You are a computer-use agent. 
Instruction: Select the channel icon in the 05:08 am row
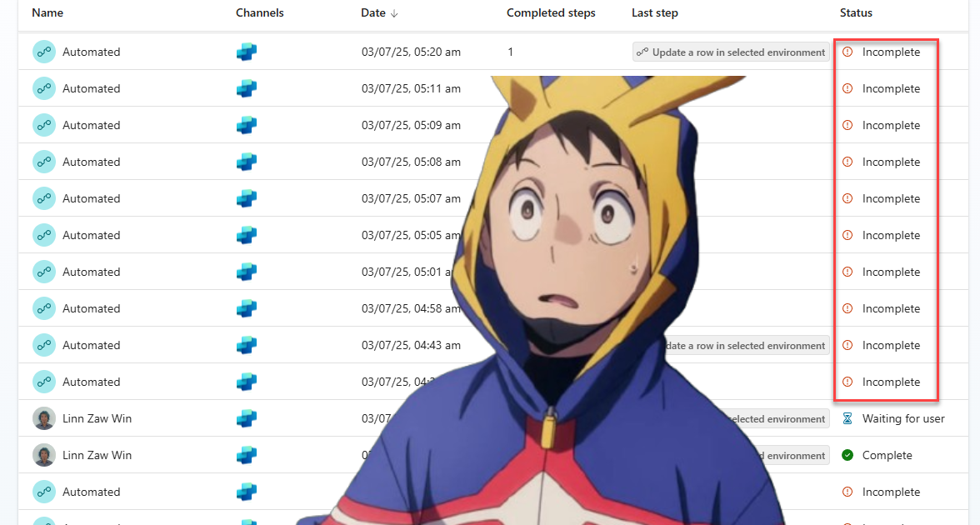(247, 162)
